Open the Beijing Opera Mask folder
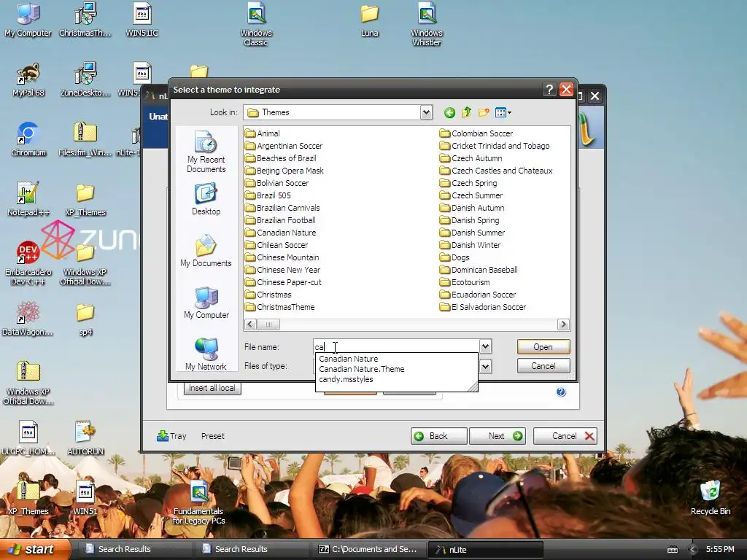This screenshot has width=747, height=560. [285, 171]
